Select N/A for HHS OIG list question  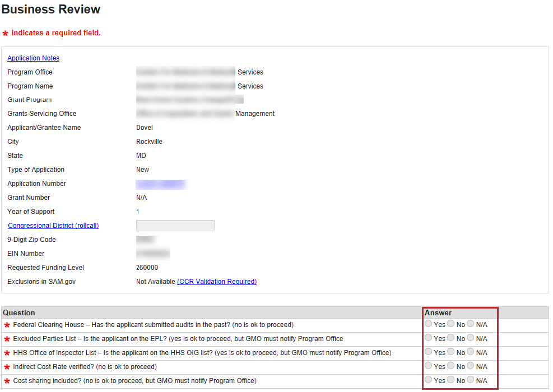pos(471,352)
